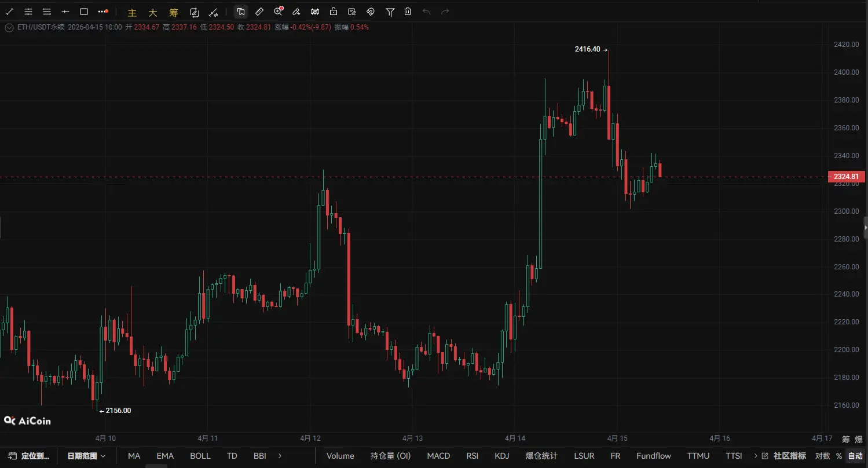868x468 pixels.
Task: Filter drawings with the funnel icon
Action: [x=390, y=12]
